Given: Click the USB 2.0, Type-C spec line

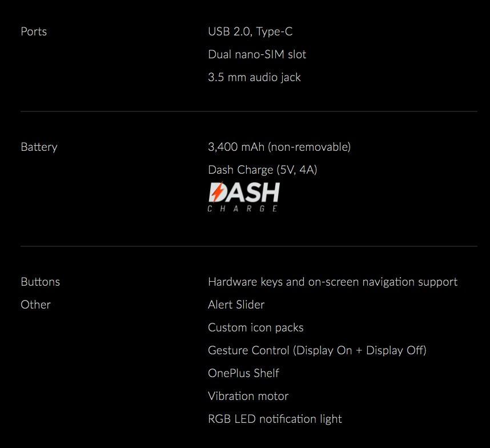Looking at the screenshot, I should click(x=250, y=31).
